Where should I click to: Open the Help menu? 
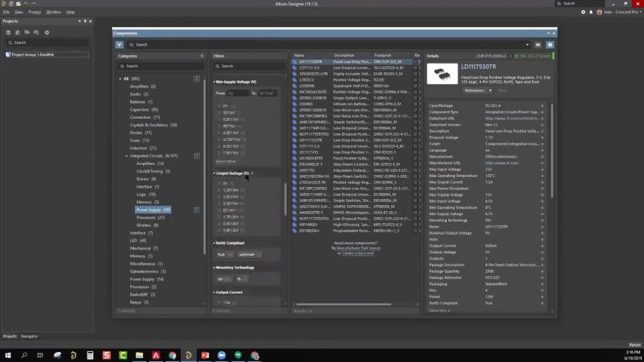click(x=70, y=12)
